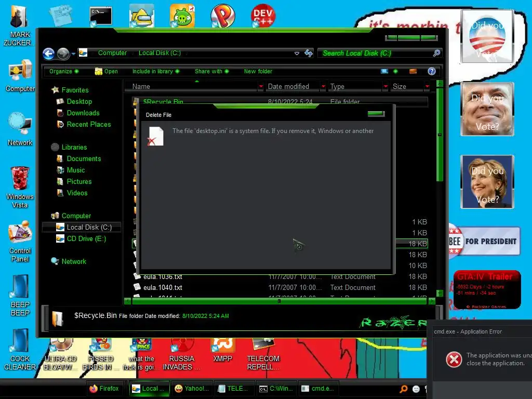Select Music library in navigation pane
The image size is (532, 399).
pyautogui.click(x=76, y=170)
